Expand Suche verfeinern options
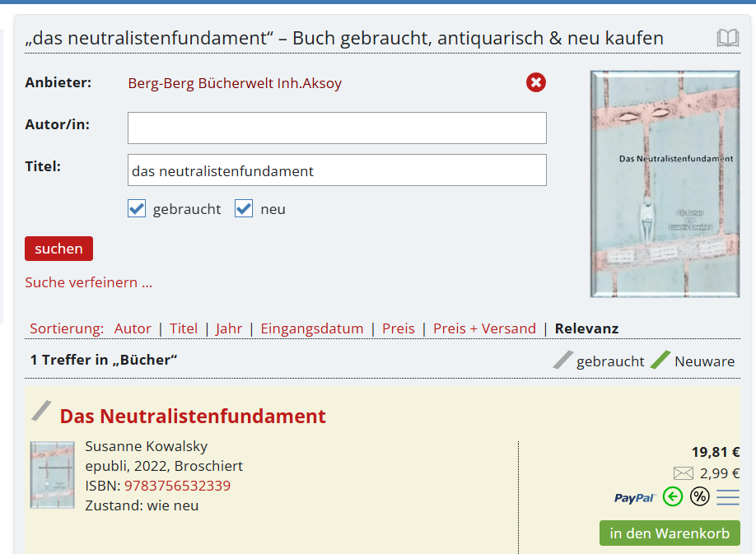Image resolution: width=756 pixels, height=554 pixels. pyautogui.click(x=88, y=282)
